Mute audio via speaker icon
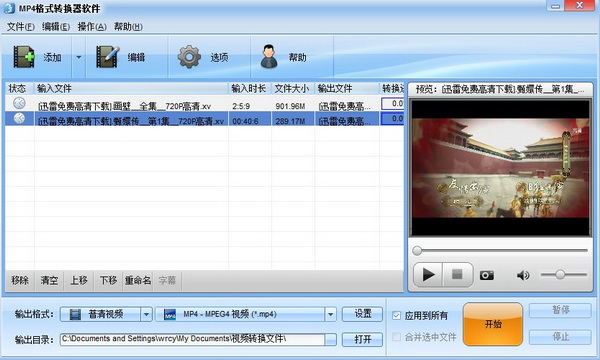Image resolution: width=600 pixels, height=360 pixels. (x=523, y=275)
